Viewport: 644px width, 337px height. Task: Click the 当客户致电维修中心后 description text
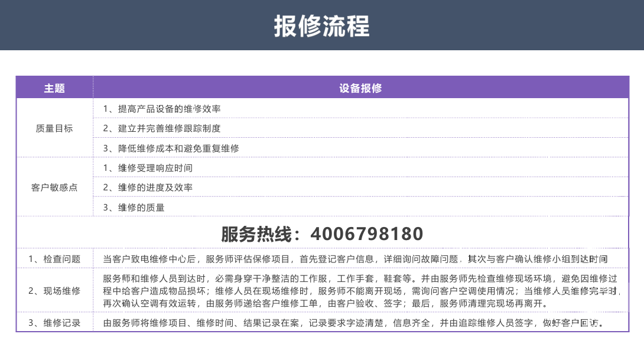click(x=355, y=259)
